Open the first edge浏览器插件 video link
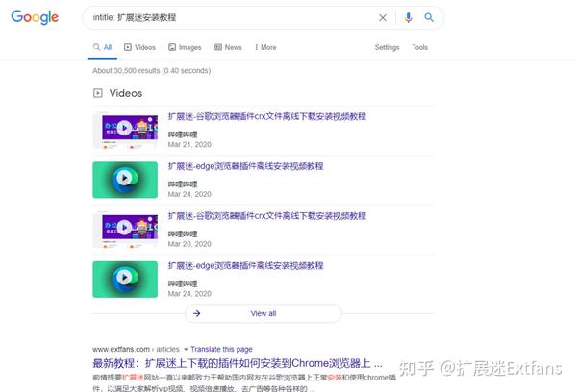Screen dimensions: 577x392 245,166
